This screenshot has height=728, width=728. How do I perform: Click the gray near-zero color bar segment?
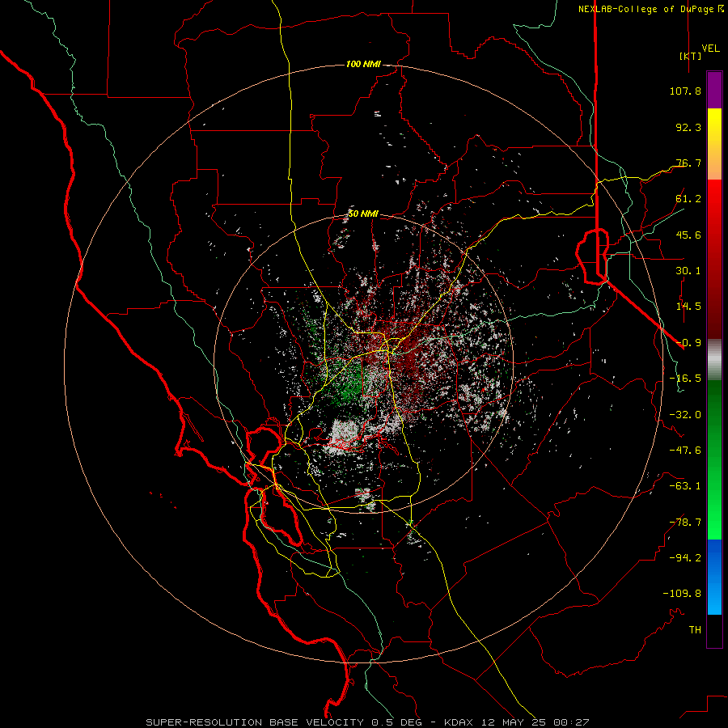(714, 359)
